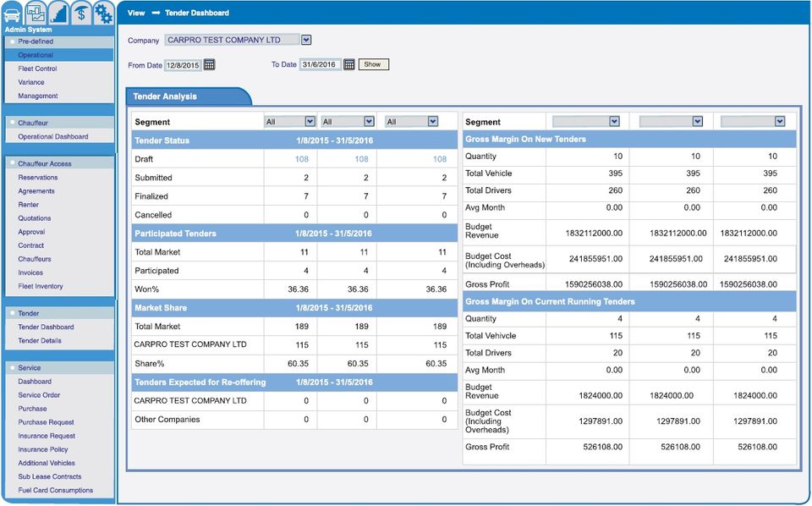812x506 pixels.
Task: Open Variance in sidebar
Action: pyautogui.click(x=31, y=82)
